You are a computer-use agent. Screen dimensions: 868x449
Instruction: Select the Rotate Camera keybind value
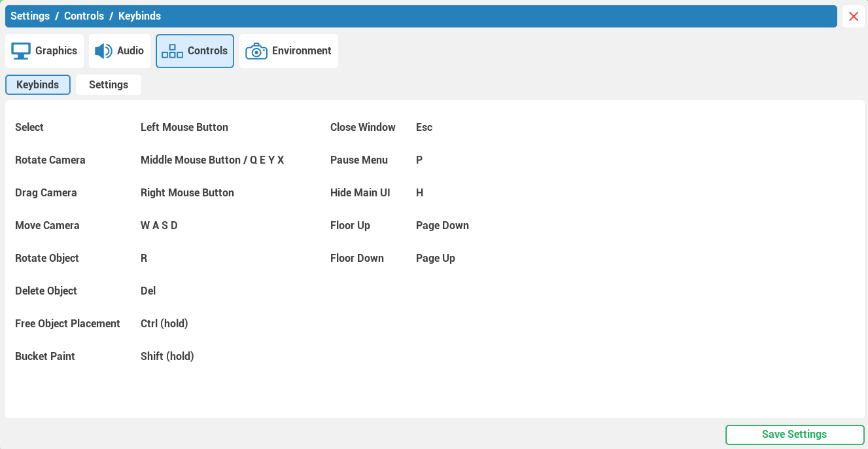coord(212,160)
